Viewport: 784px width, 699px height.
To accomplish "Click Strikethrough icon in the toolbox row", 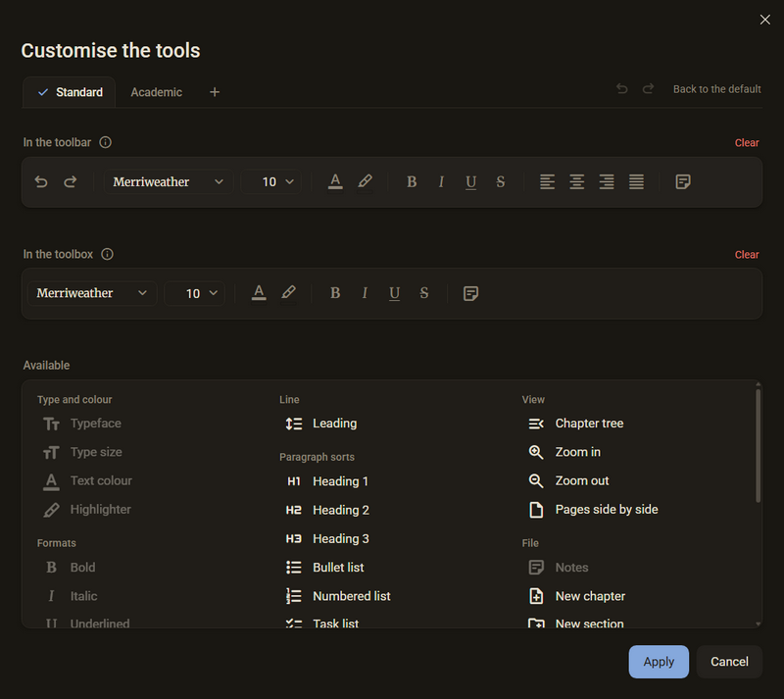I will click(x=423, y=293).
